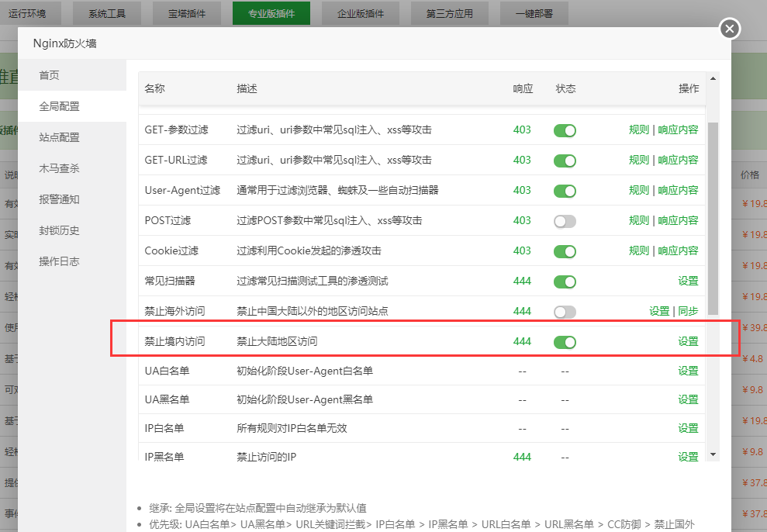This screenshot has height=532, width=767.
Task: Open 设置 for UA白名单
Action: pos(688,371)
